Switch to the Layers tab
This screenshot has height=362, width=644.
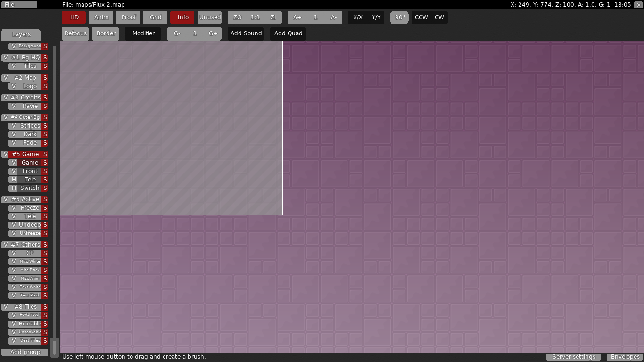[x=21, y=34]
